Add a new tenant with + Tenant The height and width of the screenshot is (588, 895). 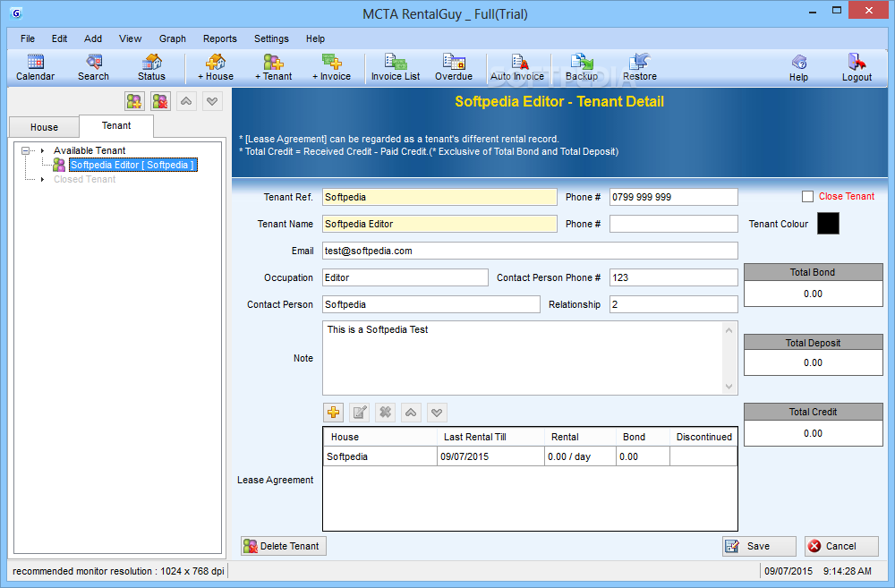click(273, 67)
